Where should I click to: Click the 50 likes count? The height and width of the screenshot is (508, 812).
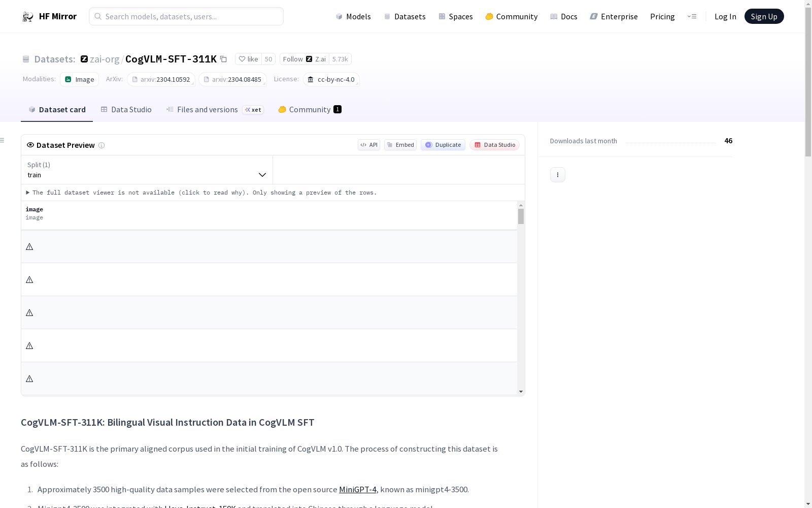(x=268, y=59)
